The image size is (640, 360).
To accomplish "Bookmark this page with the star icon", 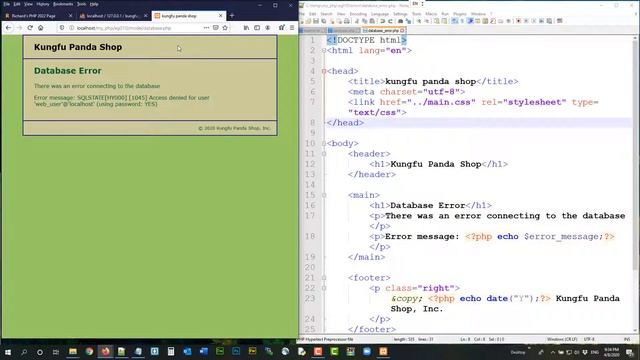I will pos(225,28).
